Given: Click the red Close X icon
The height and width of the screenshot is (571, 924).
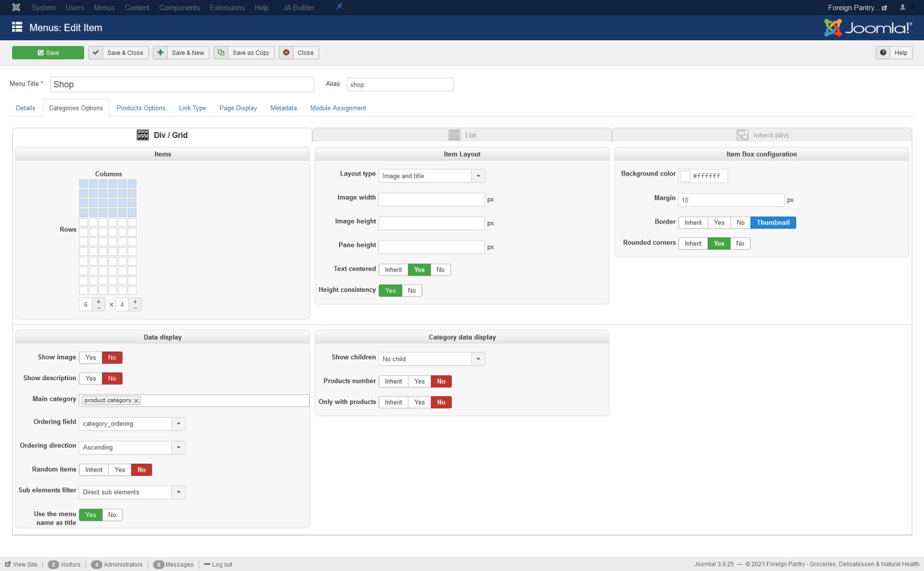Looking at the screenshot, I should [286, 53].
